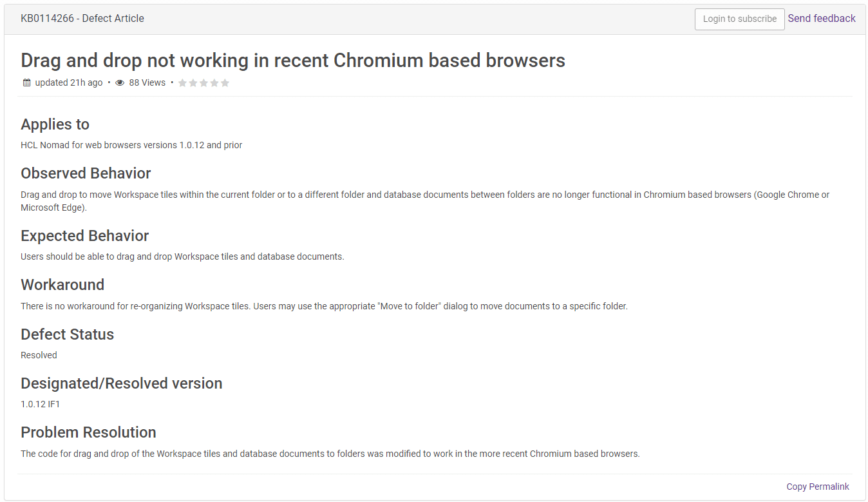
Task: Give the article a three-star rating
Action: (203, 82)
